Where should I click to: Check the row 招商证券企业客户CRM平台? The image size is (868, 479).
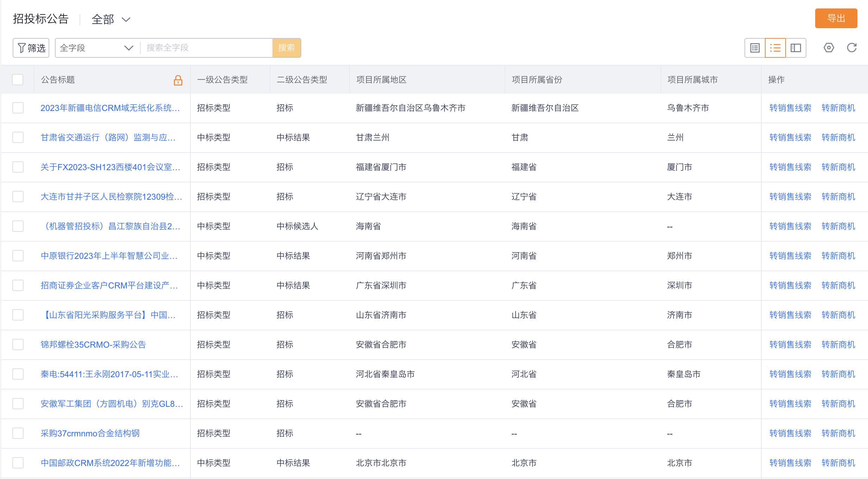(18, 285)
